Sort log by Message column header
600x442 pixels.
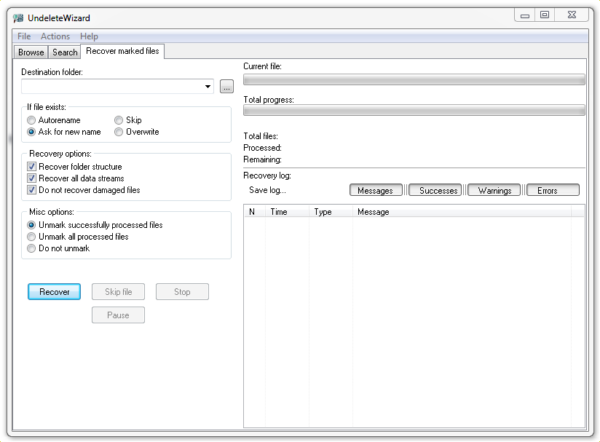[462, 212]
